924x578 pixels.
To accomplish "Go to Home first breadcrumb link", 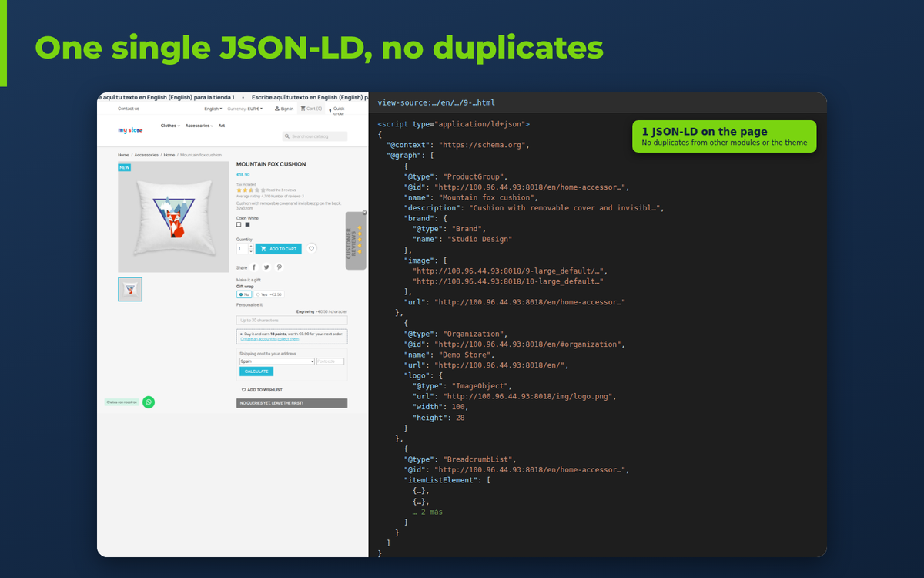I will point(123,155).
